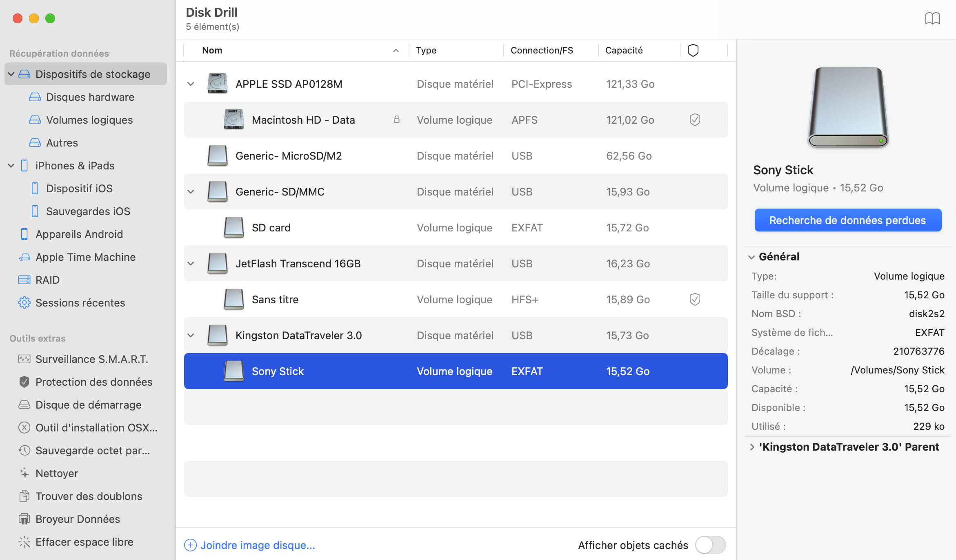
Task: Click Trouver des doublons files icon
Action: (24, 496)
